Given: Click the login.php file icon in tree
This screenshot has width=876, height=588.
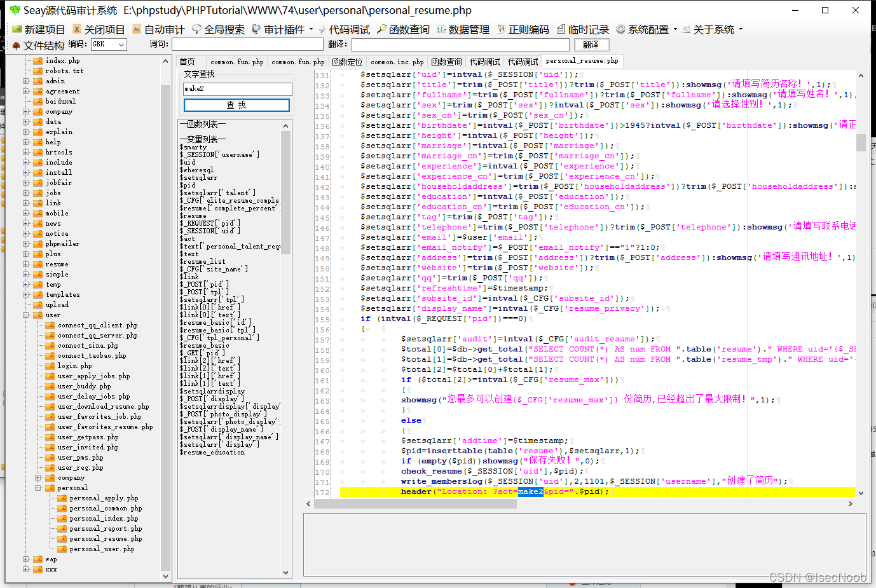Looking at the screenshot, I should click(50, 366).
